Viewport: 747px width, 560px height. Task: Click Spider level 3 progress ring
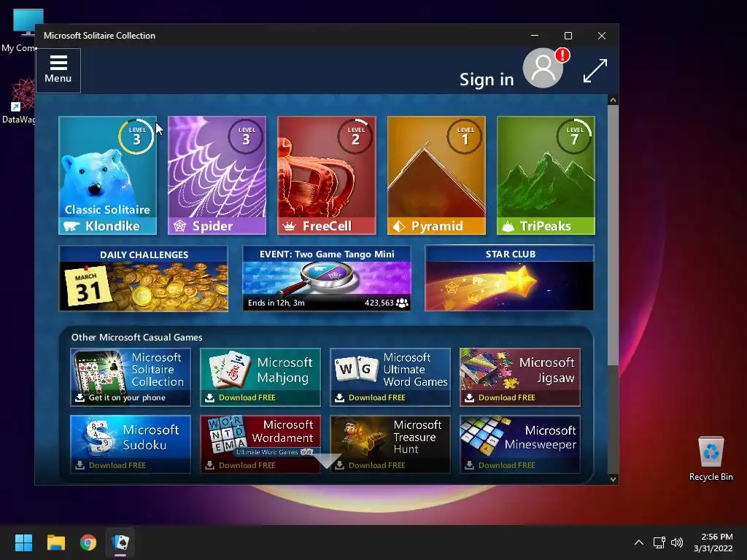coord(246,136)
